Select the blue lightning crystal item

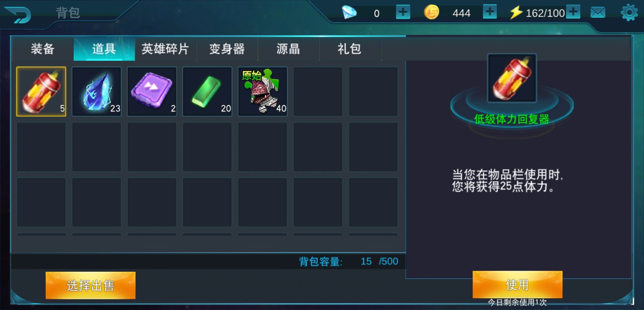click(96, 92)
